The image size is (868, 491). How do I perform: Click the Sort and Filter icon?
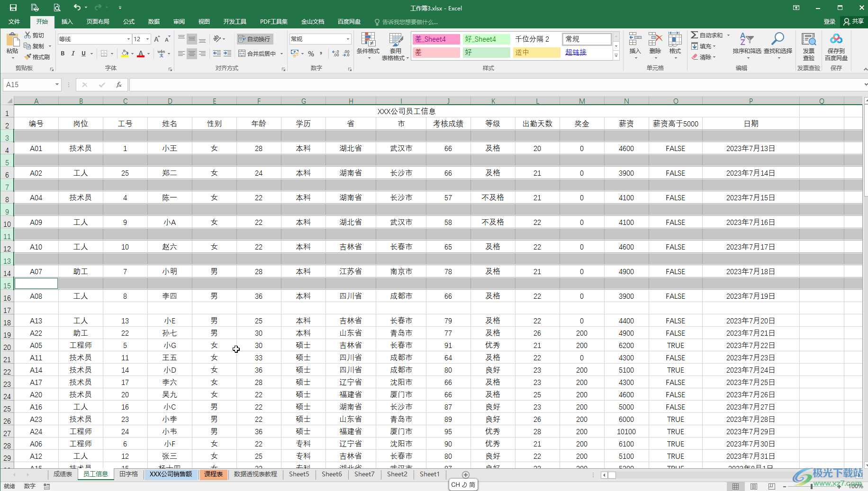(x=747, y=39)
